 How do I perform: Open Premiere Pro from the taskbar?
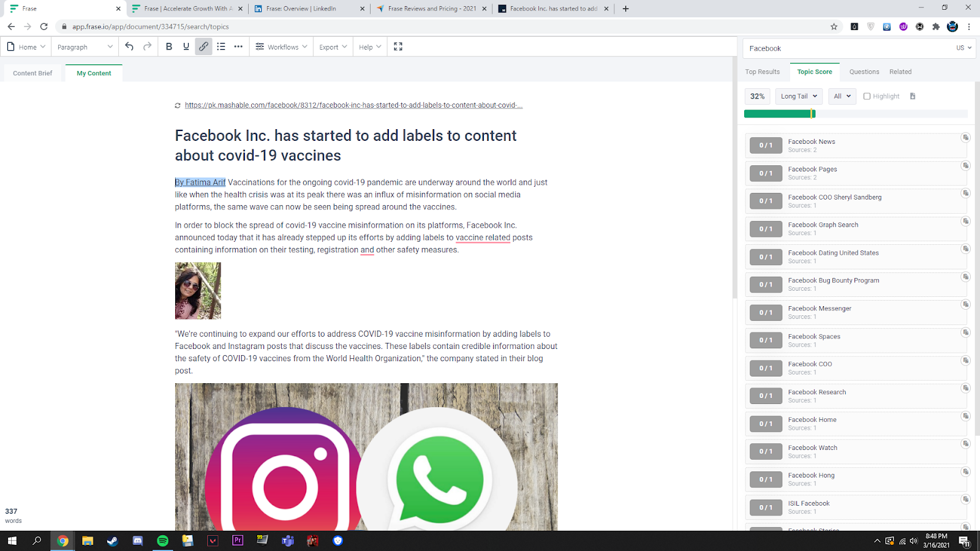[x=238, y=541]
